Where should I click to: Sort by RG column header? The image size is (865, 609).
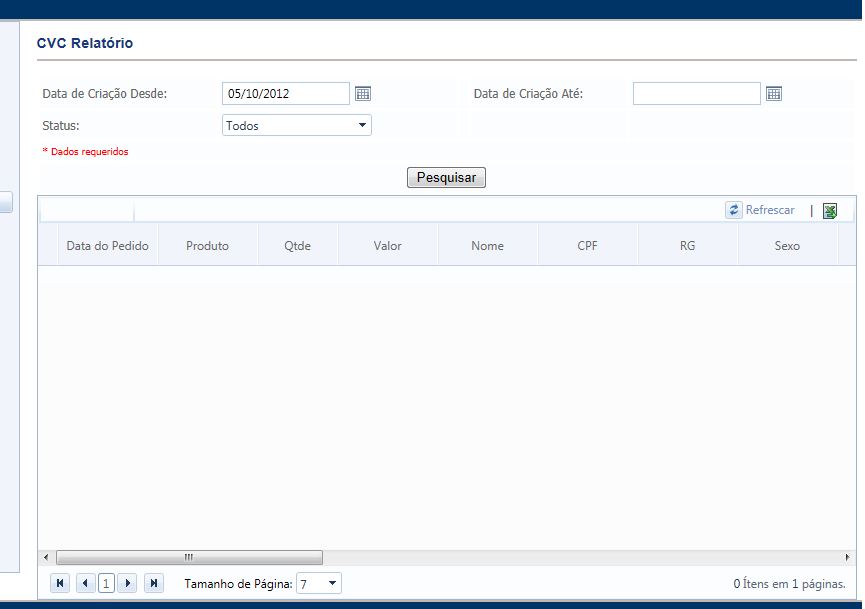[x=687, y=246]
